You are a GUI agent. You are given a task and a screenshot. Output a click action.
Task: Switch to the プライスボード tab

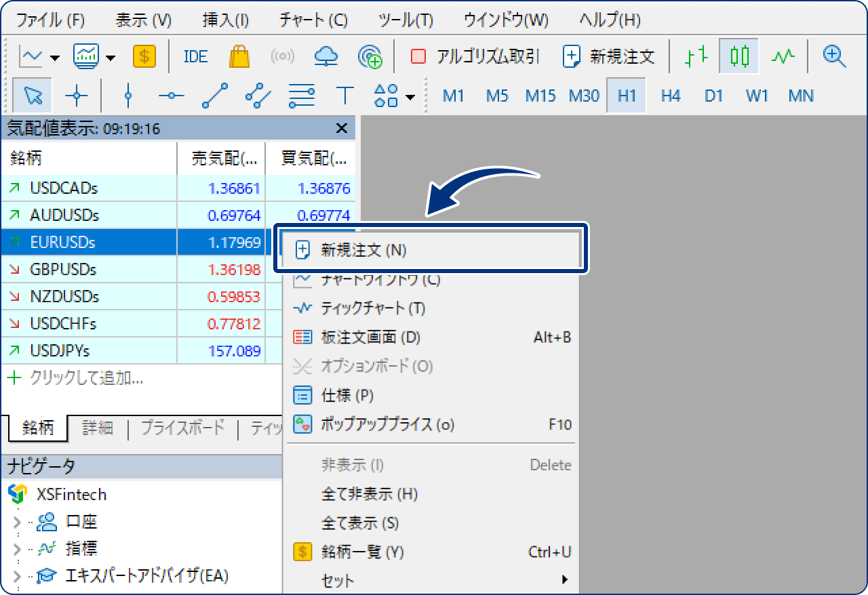(182, 428)
